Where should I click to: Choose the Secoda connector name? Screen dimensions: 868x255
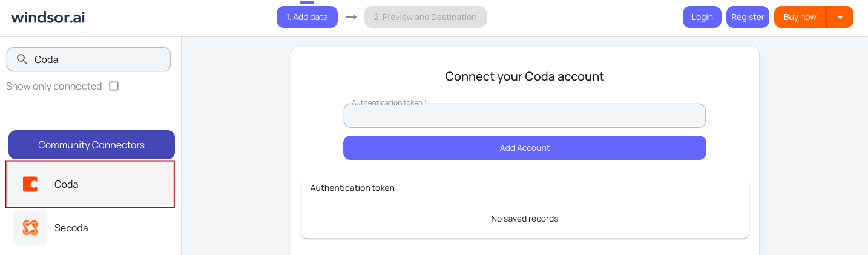[x=71, y=228]
